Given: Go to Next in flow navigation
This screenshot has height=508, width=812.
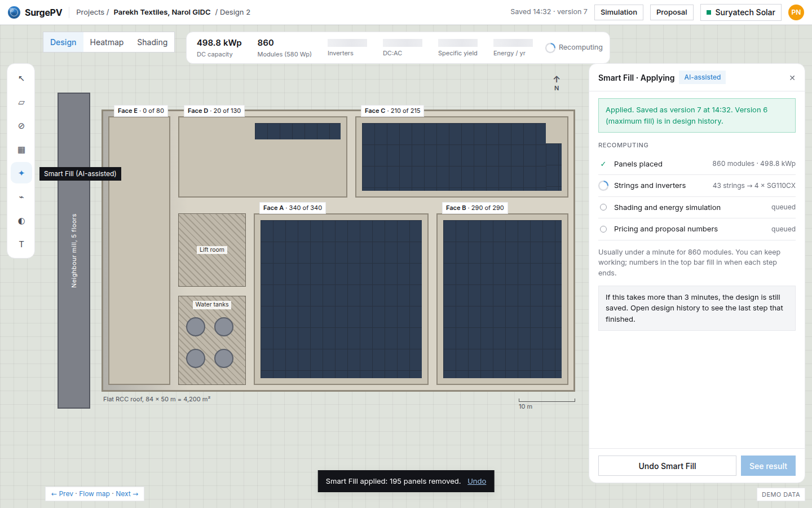Looking at the screenshot, I should (x=127, y=494).
